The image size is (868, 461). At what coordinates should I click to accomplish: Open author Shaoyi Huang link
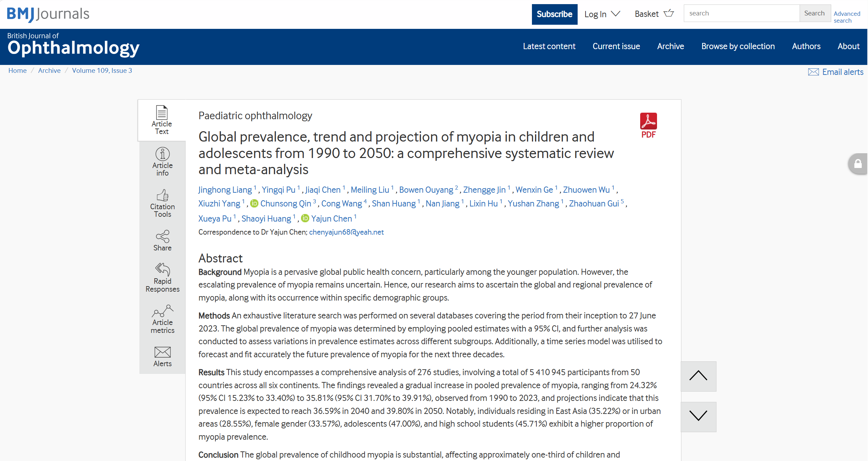[266, 219]
